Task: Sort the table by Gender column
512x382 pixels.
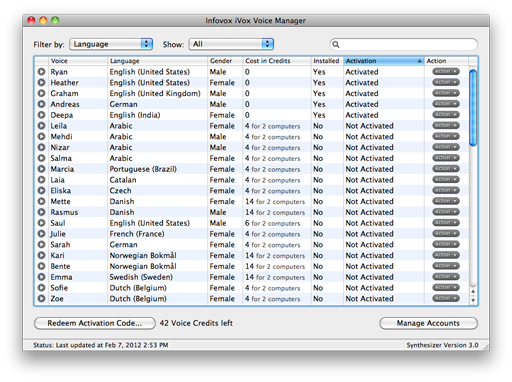Action: (x=225, y=61)
